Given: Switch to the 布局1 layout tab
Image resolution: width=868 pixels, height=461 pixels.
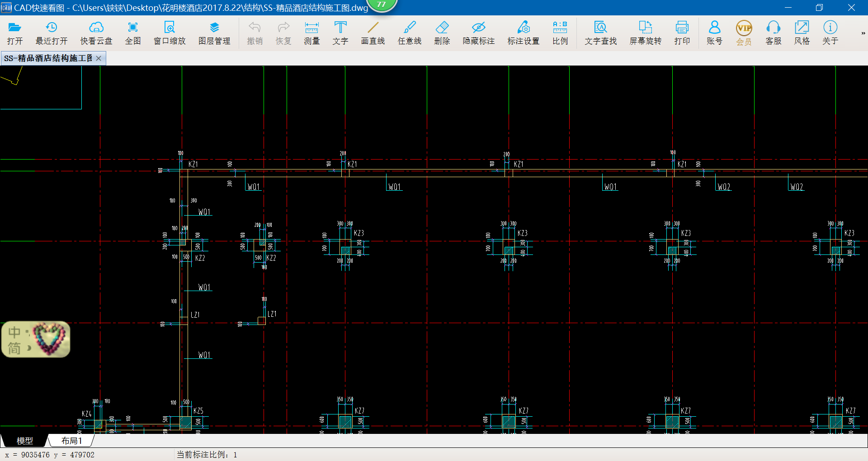Looking at the screenshot, I should 72,441.
